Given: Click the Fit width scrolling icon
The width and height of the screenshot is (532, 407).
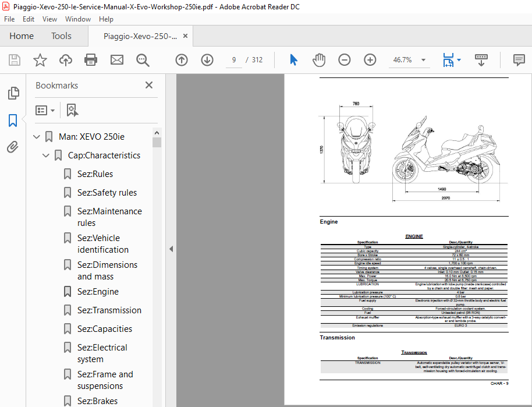Looking at the screenshot, I should 448,60.
